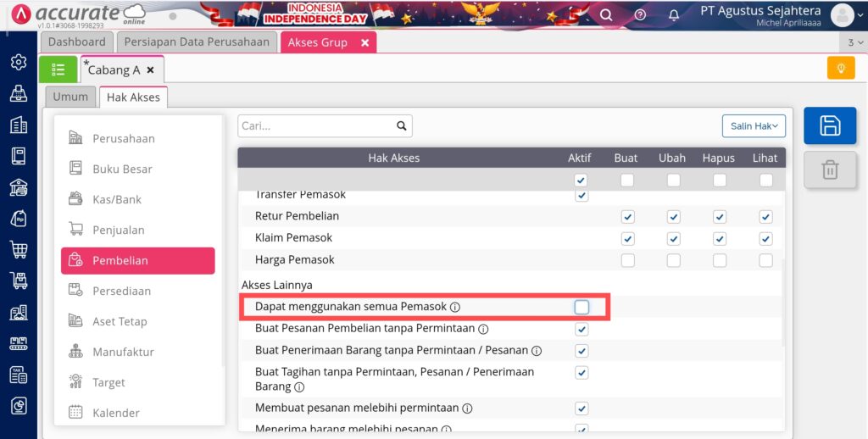Switch to the Umum tab
868x439 pixels.
coord(70,97)
